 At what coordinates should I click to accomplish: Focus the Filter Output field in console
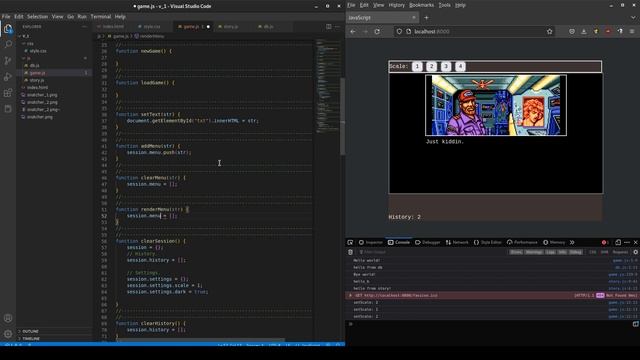pos(433,252)
